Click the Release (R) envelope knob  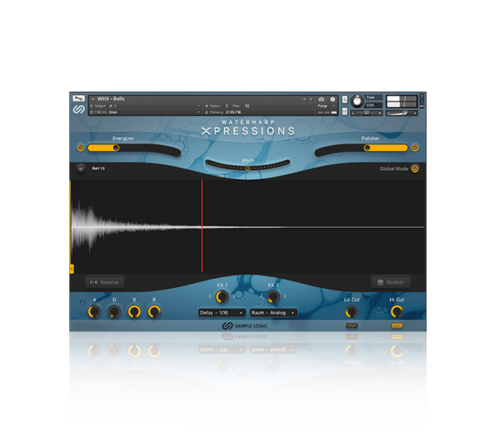click(154, 312)
